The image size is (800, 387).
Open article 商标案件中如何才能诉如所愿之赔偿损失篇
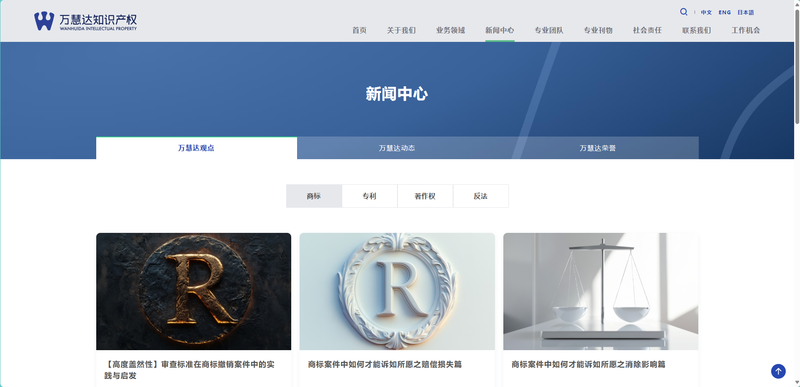click(x=385, y=365)
